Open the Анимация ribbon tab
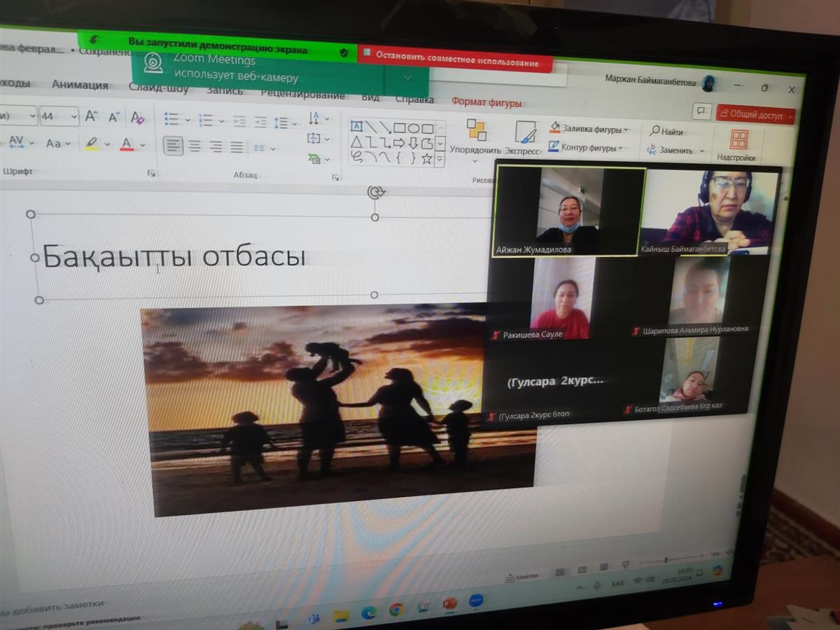 [80, 85]
